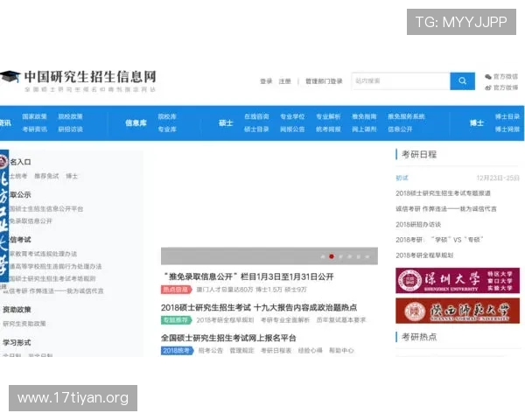Open 专业库 in navigation bar
Viewport: 525px width, 420px height.
pyautogui.click(x=167, y=129)
